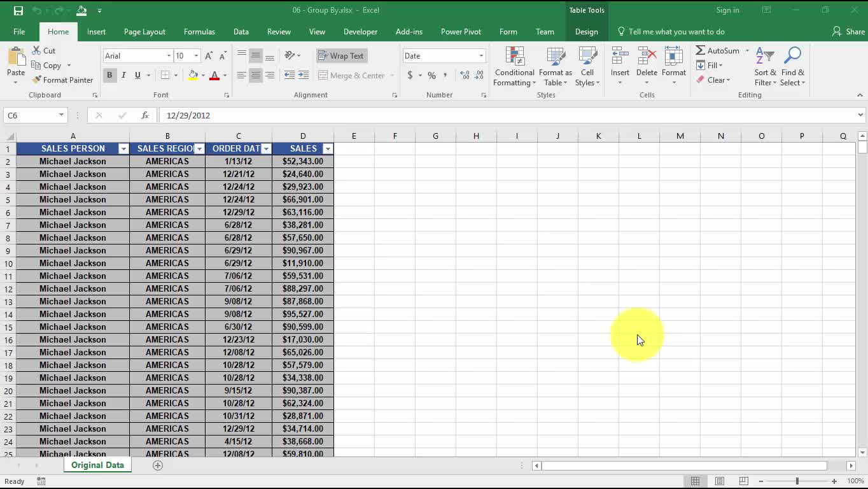The width and height of the screenshot is (868, 489).
Task: Switch to the Power Pivot tab
Action: pyautogui.click(x=461, y=32)
